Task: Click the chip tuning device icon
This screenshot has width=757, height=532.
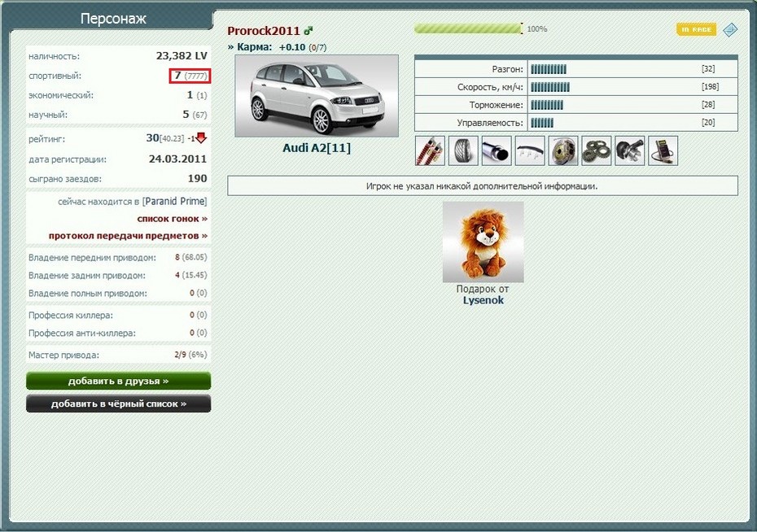Action: (x=663, y=151)
